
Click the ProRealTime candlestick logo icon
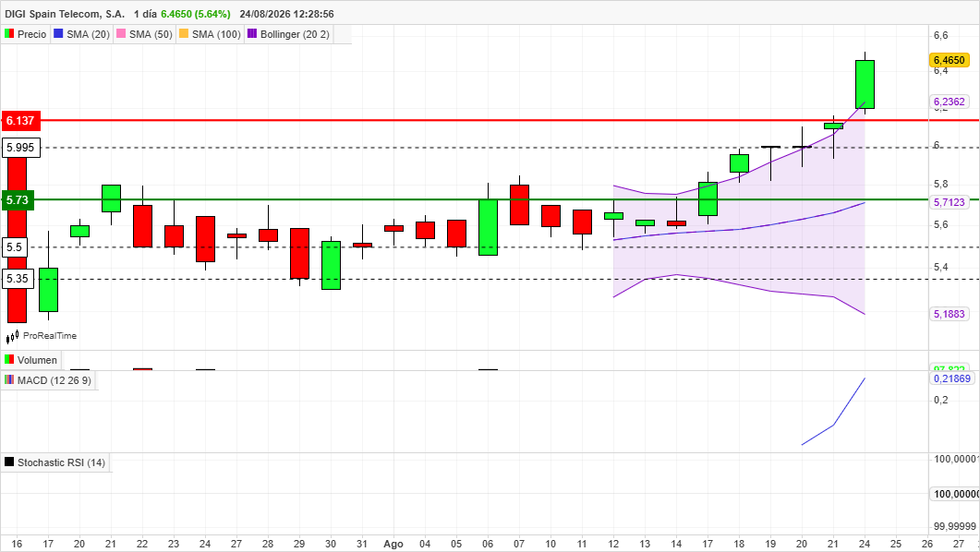tap(13, 336)
